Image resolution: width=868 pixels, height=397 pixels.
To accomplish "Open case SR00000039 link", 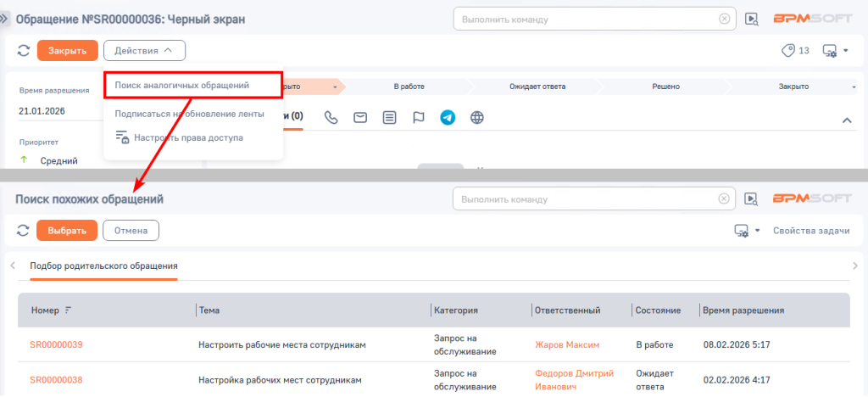I will (57, 345).
